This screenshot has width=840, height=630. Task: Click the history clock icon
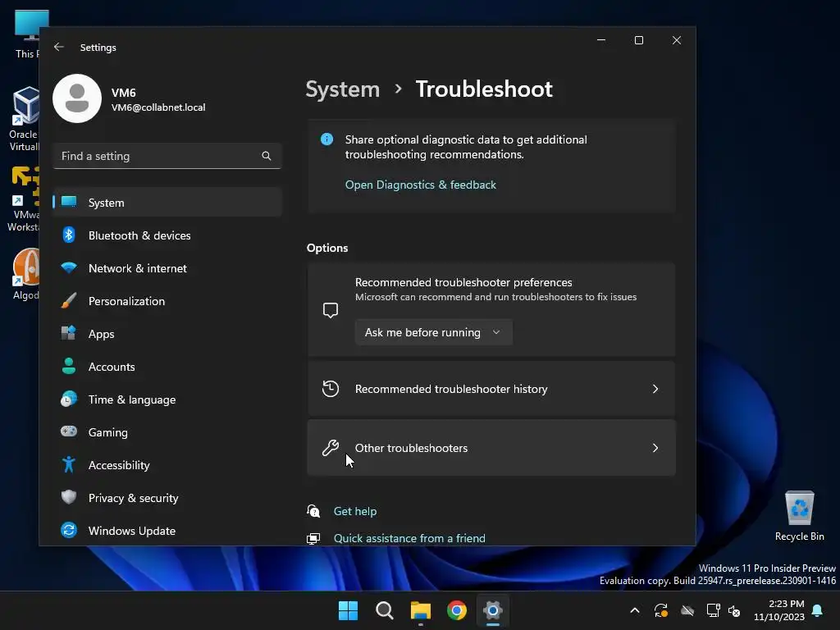coord(331,389)
